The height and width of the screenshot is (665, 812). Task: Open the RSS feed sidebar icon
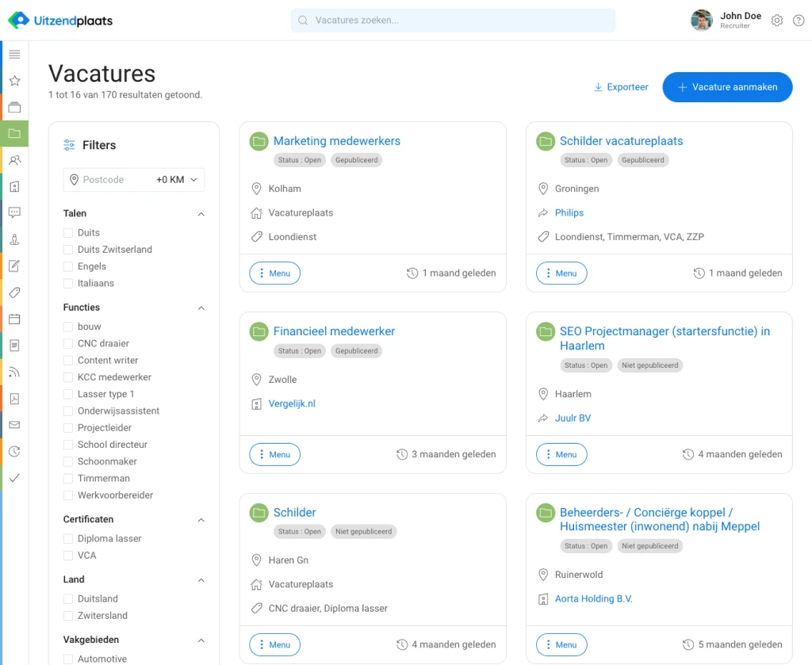click(14, 372)
